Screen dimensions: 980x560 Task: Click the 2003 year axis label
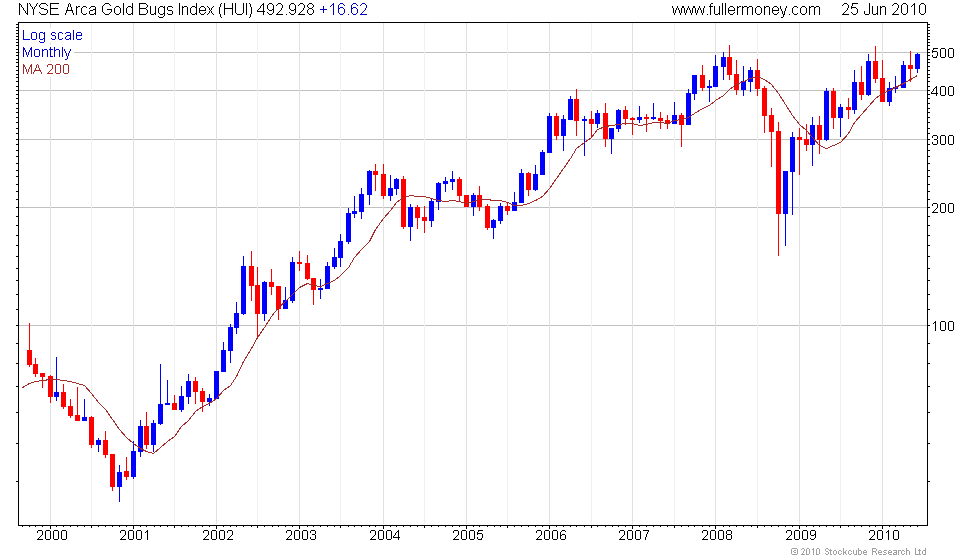[301, 535]
